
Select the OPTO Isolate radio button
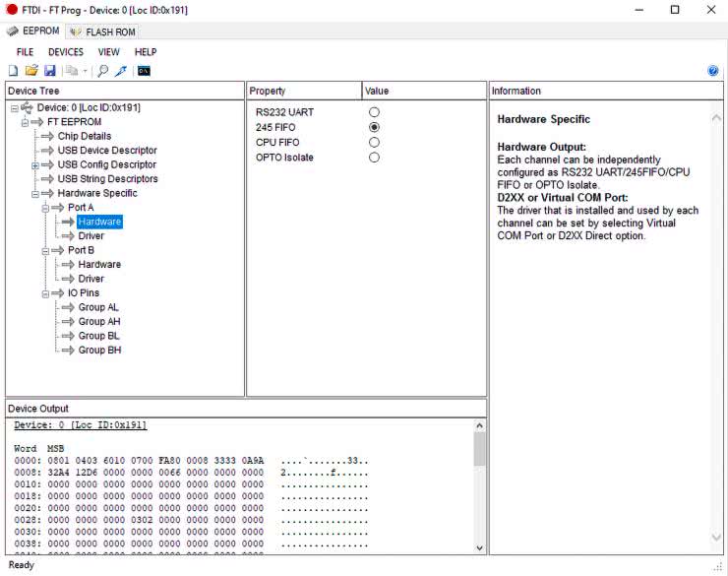374,158
